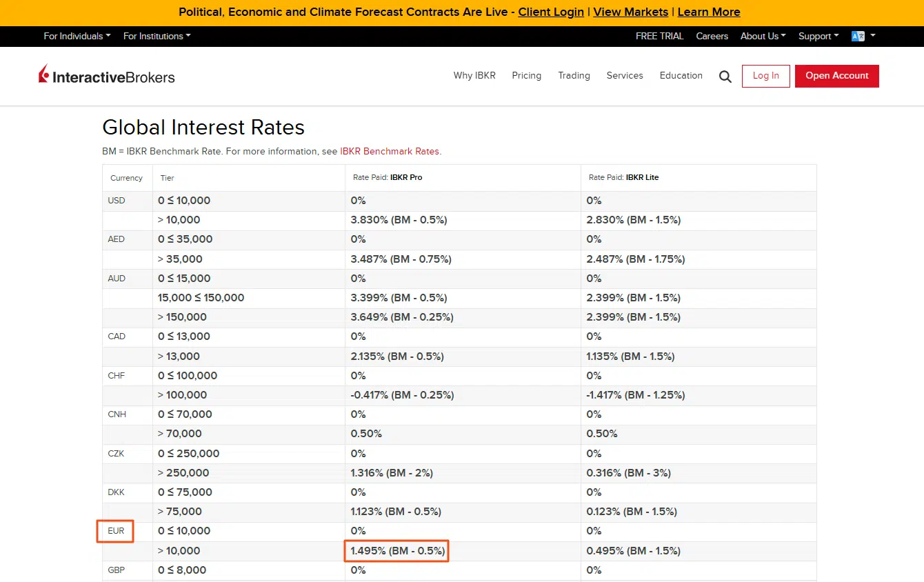Click the 0 ≤ 100,000 tier cell
Viewport: 924px width, 582px height.
(248, 376)
